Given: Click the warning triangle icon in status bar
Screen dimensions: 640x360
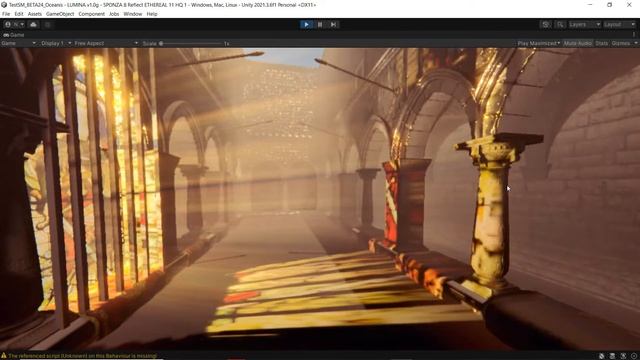Looking at the screenshot, I should [x=4, y=356].
